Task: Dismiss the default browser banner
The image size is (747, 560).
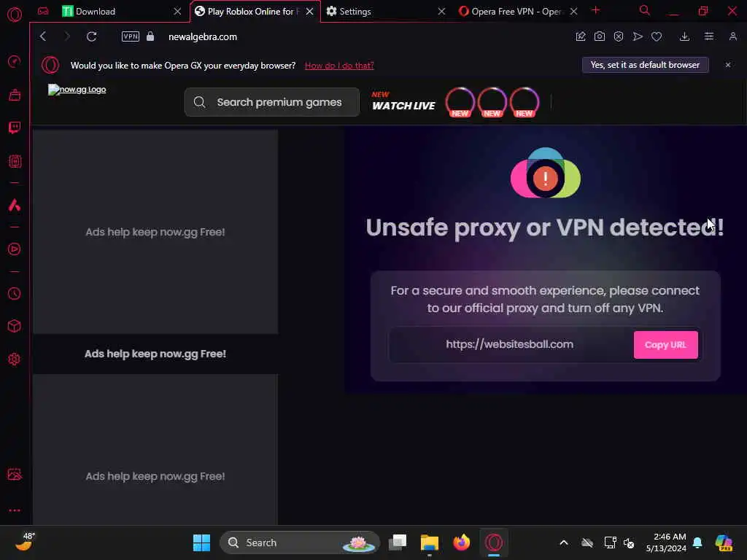Action: pos(728,65)
